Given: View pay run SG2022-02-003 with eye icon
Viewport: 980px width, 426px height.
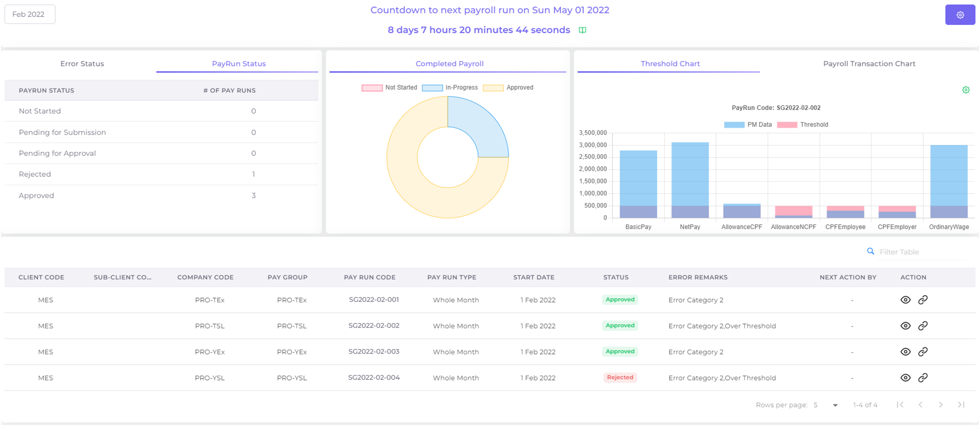Looking at the screenshot, I should [x=906, y=352].
